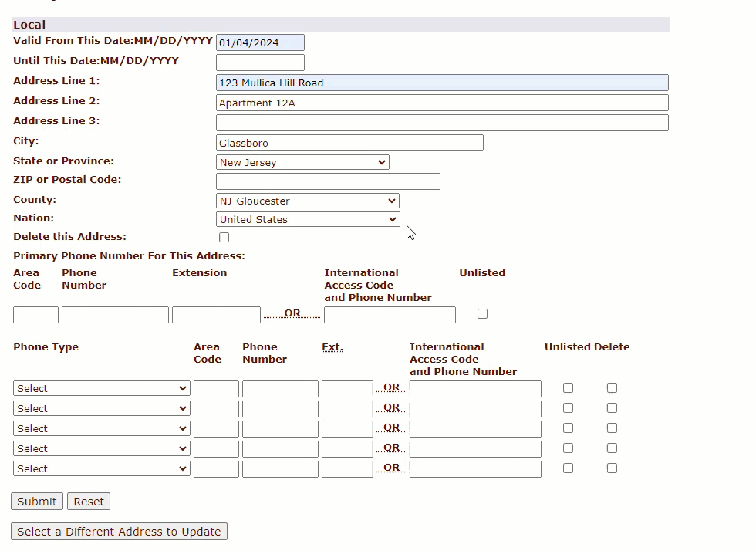Click the Reset button
This screenshot has width=756, height=551.
click(89, 502)
